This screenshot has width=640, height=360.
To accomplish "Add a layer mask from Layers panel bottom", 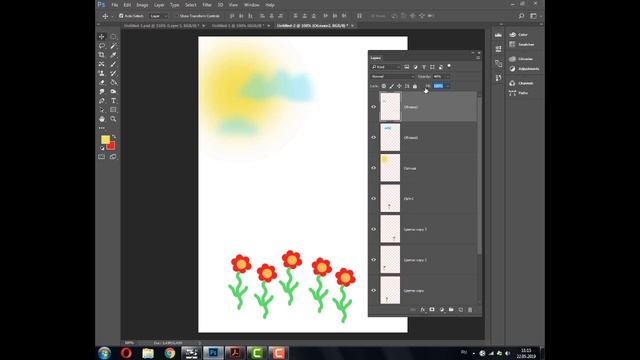I will 432,310.
